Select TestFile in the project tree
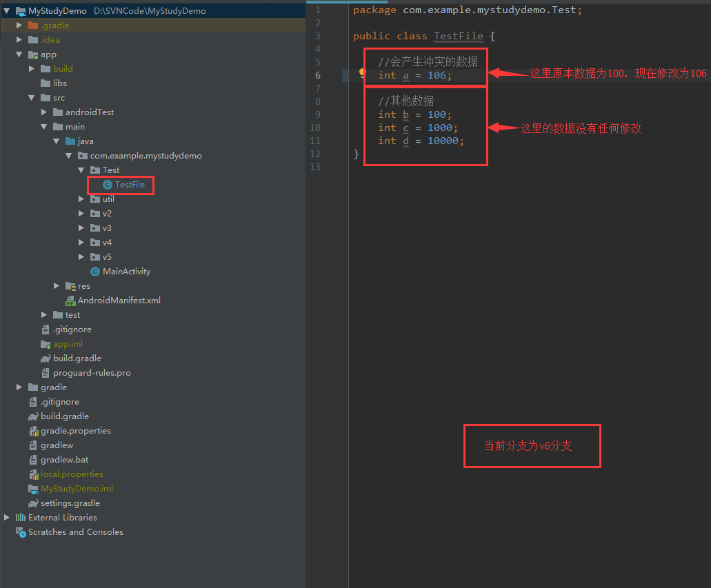 coord(130,185)
